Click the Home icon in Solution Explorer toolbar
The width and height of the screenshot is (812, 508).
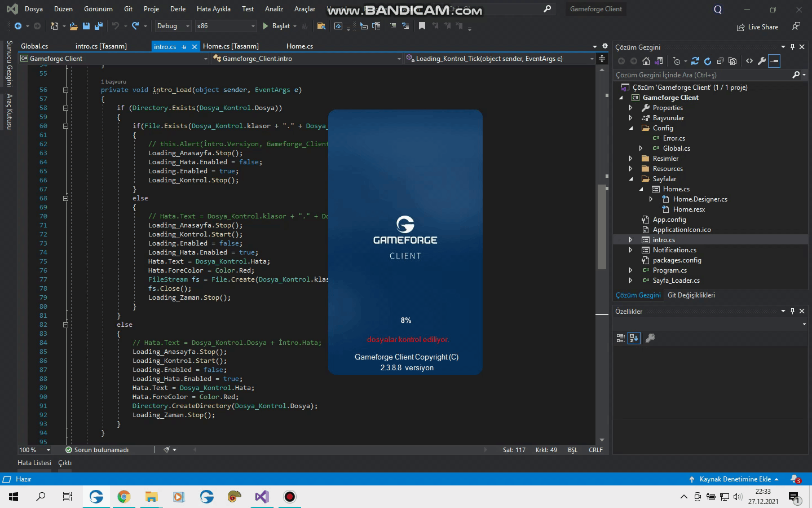[646, 61]
